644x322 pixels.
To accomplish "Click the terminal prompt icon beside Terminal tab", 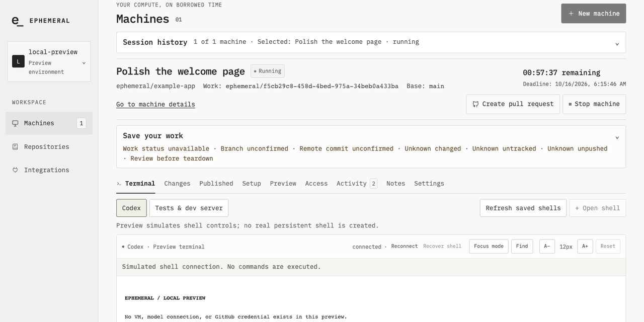I will [x=119, y=184].
